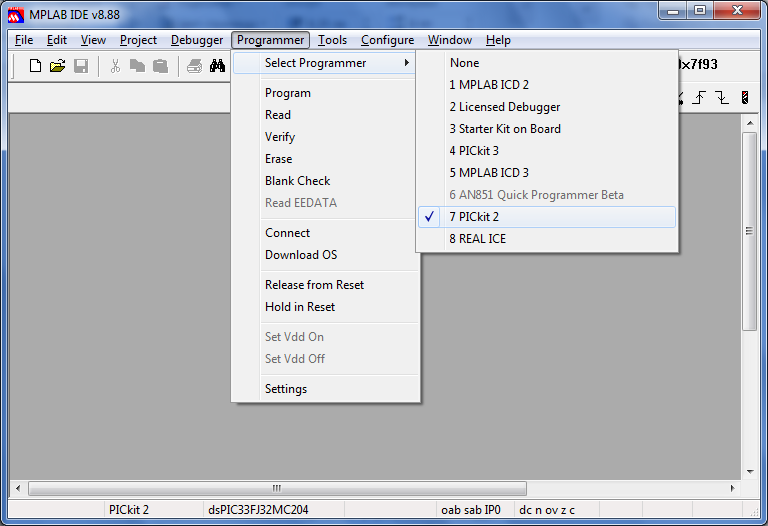This screenshot has width=768, height=526.
Task: Open the Project menu
Action: pos(138,40)
